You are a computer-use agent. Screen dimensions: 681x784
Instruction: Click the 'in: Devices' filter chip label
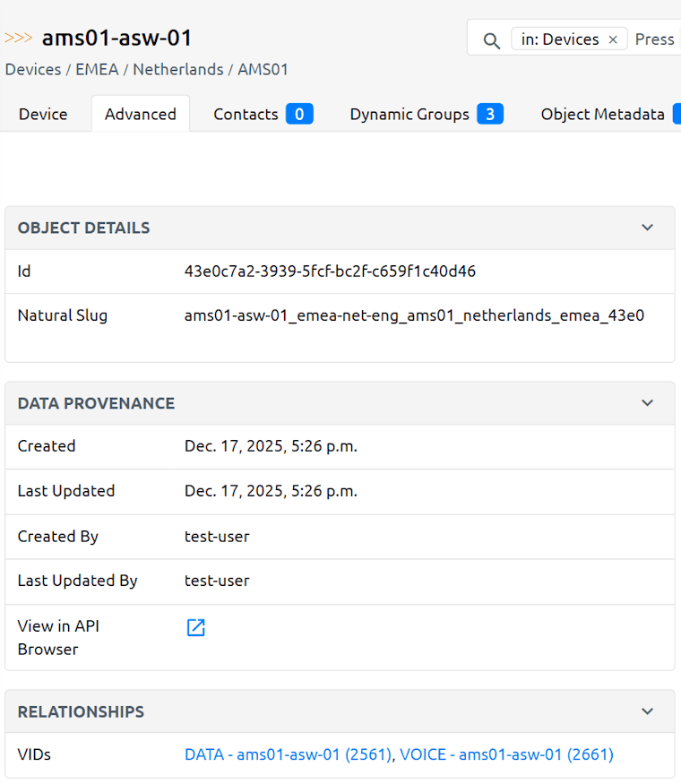point(559,39)
